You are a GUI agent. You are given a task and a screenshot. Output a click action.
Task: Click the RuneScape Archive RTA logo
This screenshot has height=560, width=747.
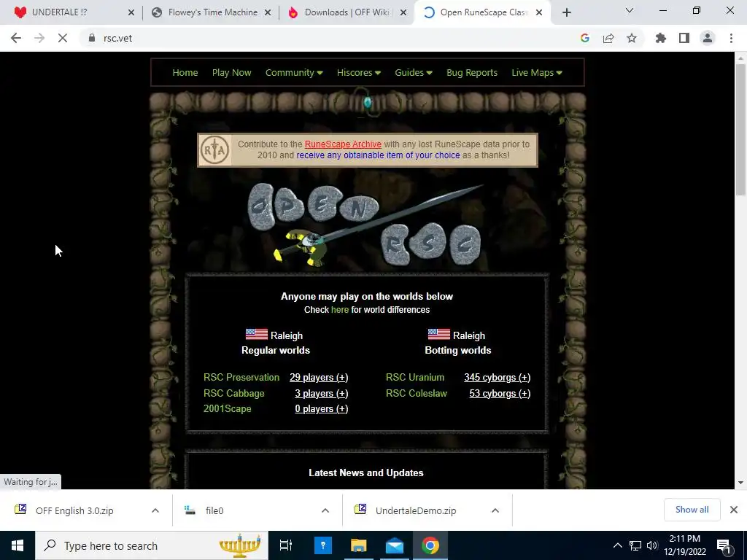click(215, 150)
